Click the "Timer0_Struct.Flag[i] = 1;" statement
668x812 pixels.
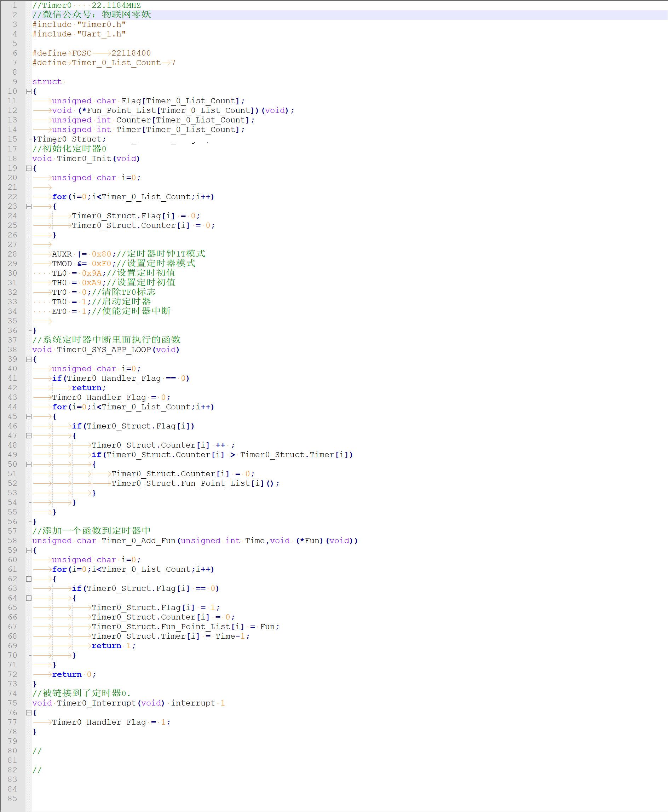[x=156, y=607]
